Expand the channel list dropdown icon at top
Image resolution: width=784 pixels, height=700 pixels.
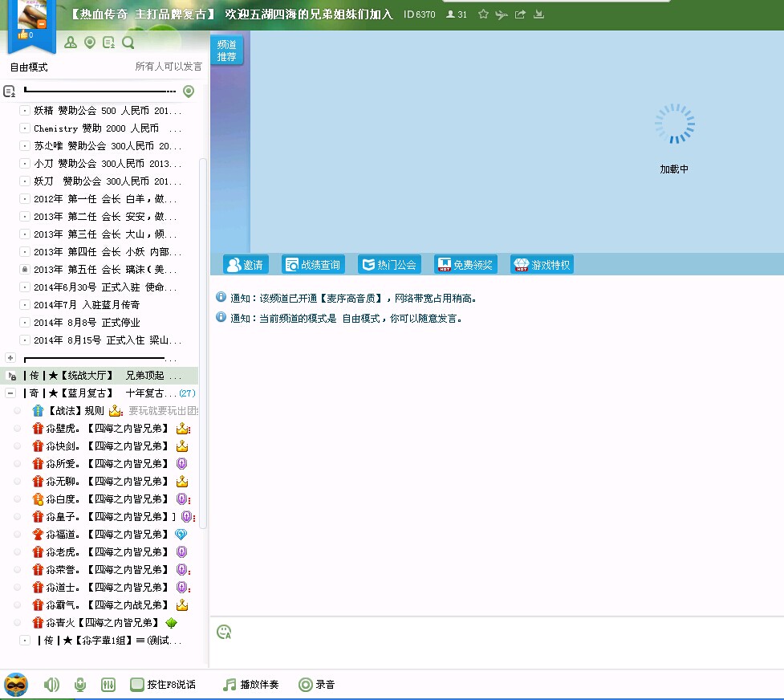pyautogui.click(x=10, y=92)
